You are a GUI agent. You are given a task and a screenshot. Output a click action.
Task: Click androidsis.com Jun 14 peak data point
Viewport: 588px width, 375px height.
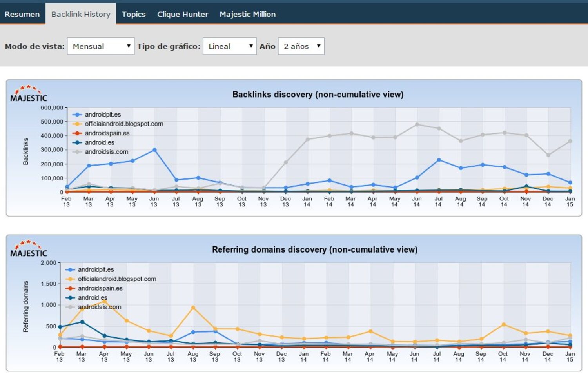point(417,125)
